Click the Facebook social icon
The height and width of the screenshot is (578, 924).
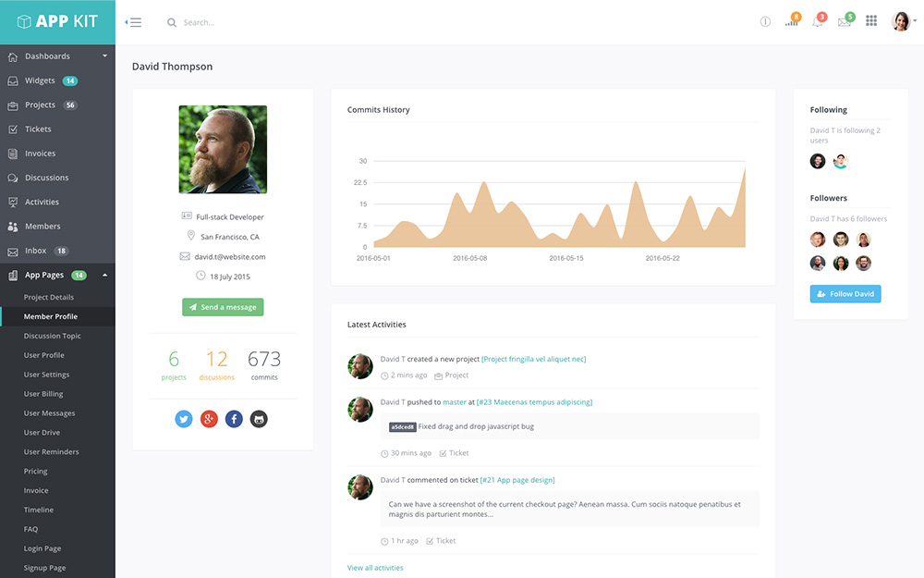[234, 419]
